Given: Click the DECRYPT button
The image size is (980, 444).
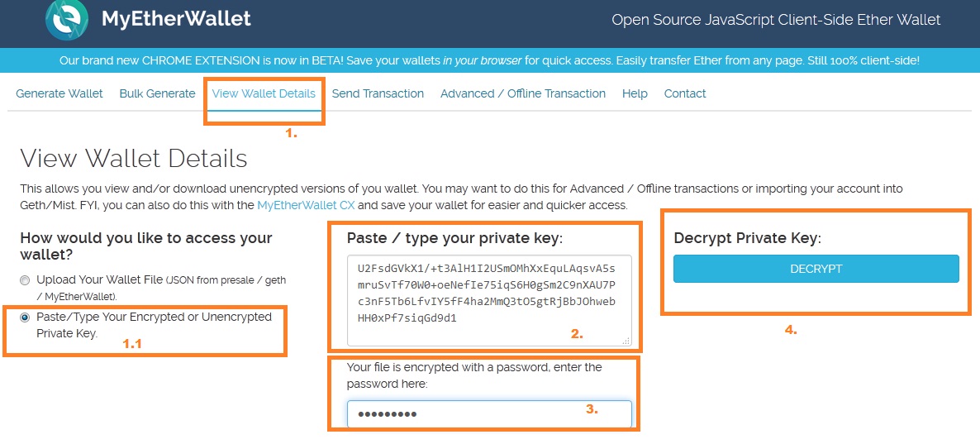Looking at the screenshot, I should tap(816, 269).
